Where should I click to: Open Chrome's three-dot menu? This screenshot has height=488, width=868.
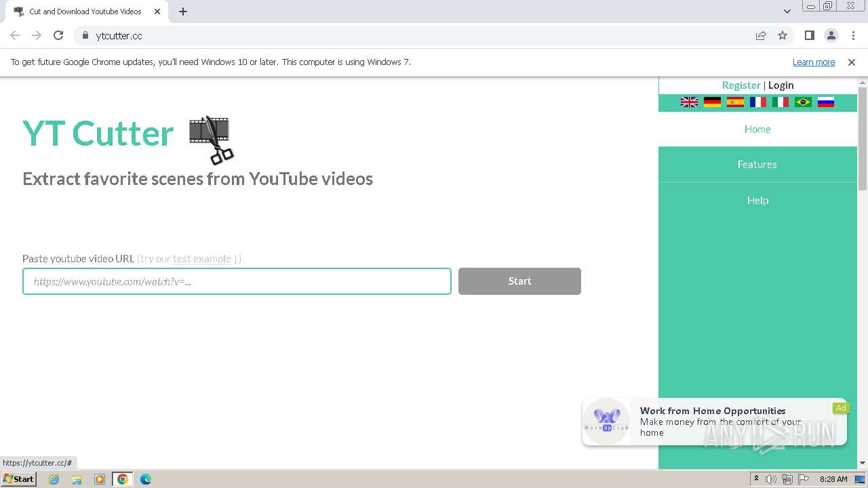[x=853, y=35]
